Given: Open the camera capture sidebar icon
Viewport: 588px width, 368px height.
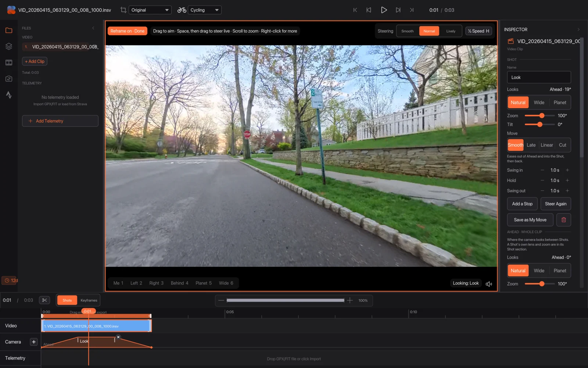Looking at the screenshot, I should point(9,79).
